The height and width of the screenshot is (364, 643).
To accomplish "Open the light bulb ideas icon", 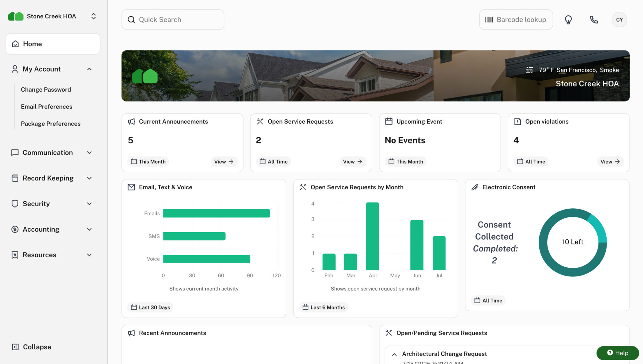I will (568, 19).
